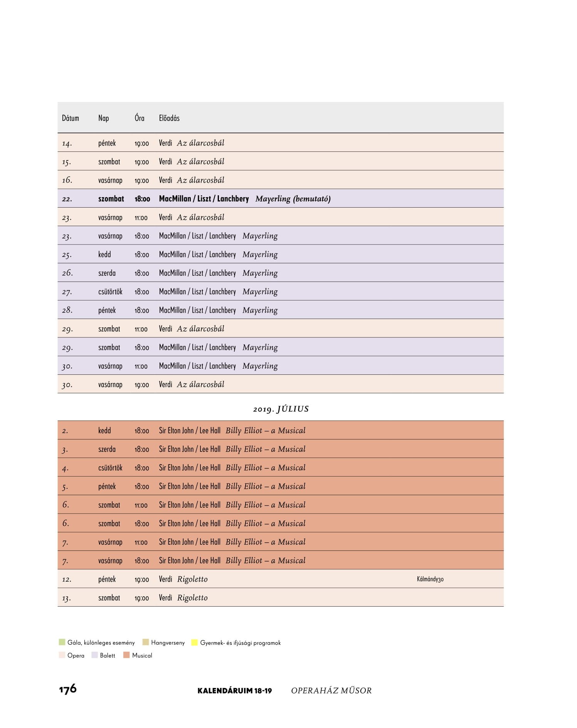
Task: Click the tan Hangverseny legend swatch
Action: click(145, 642)
